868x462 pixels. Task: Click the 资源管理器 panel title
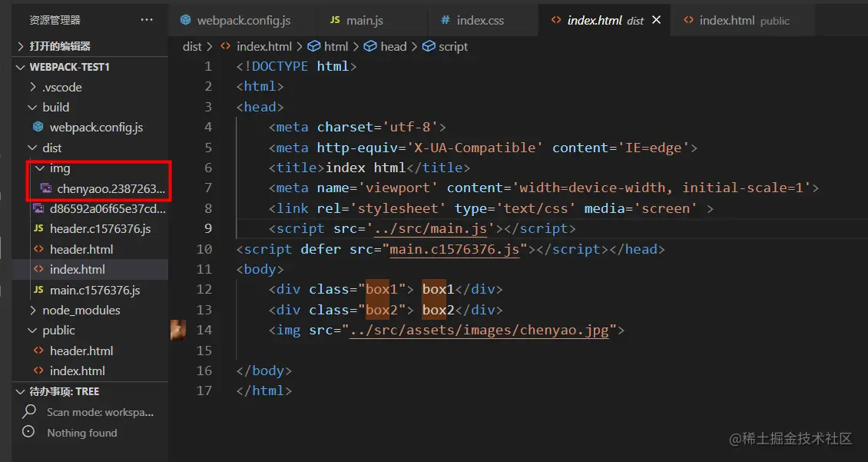click(x=55, y=20)
